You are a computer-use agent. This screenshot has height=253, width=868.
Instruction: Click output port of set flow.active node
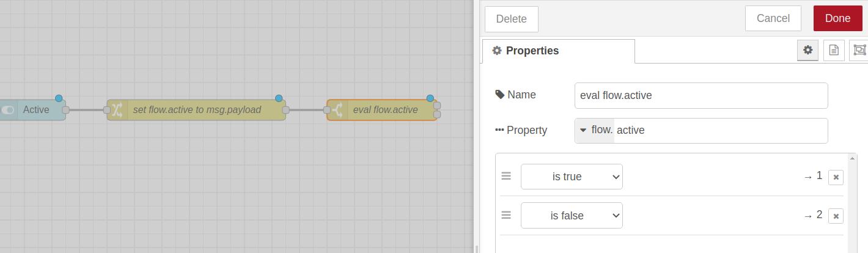click(x=285, y=110)
